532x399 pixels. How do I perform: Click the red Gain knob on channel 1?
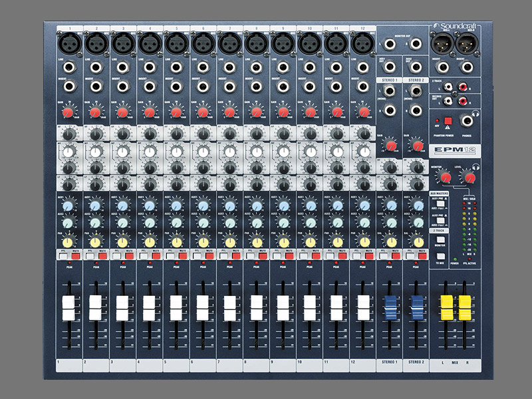(70, 112)
